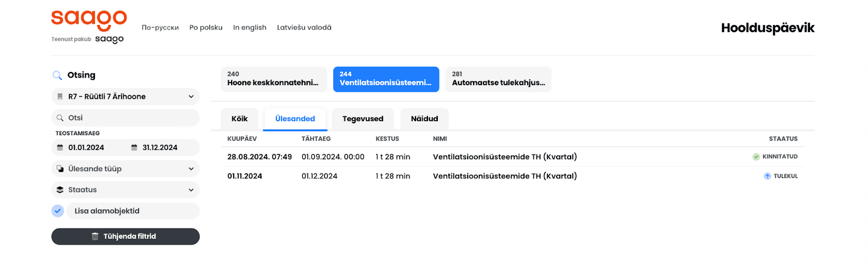Image resolution: width=868 pixels, height=271 pixels.
Task: Open the R7 - Rüütli 7 Ärihoone dropdown
Action: (125, 97)
